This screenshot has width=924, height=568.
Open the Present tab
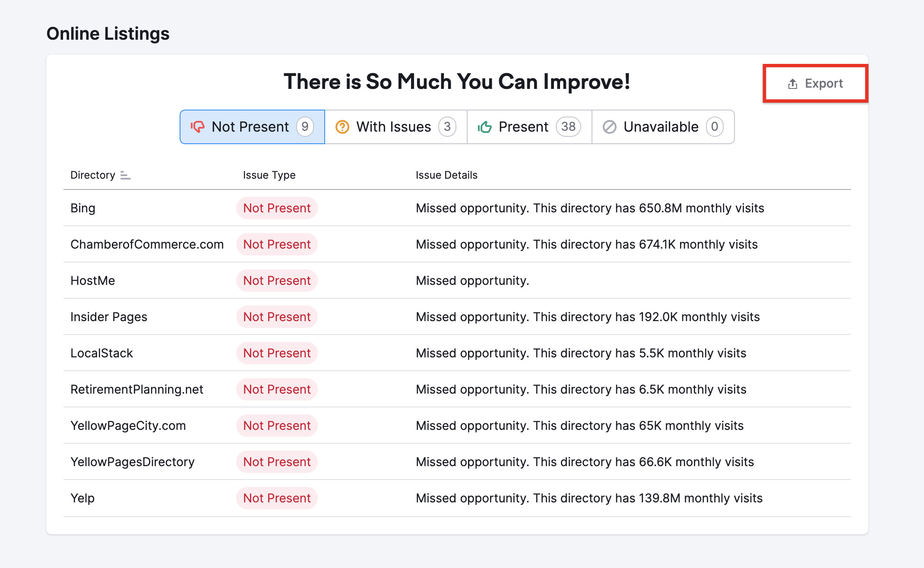529,127
